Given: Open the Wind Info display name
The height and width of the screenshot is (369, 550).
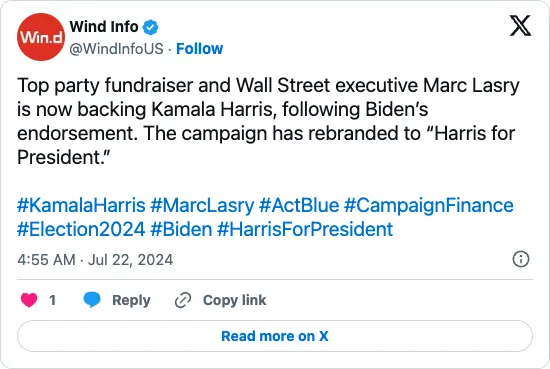Looking at the screenshot, I should (104, 27).
